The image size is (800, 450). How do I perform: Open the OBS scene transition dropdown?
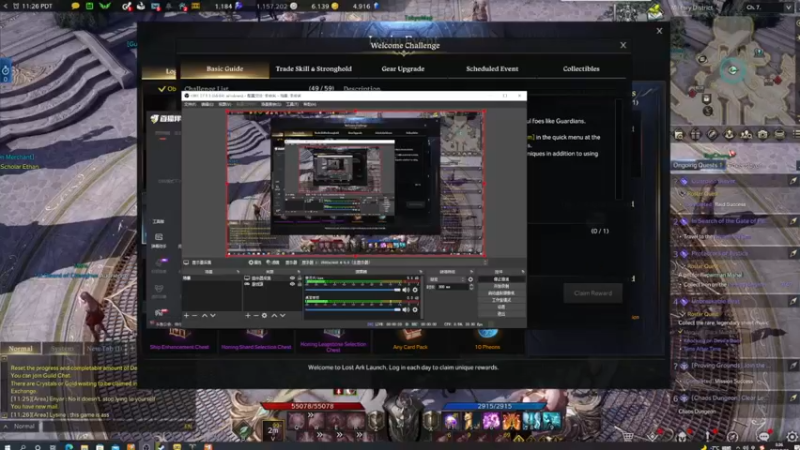pos(446,279)
